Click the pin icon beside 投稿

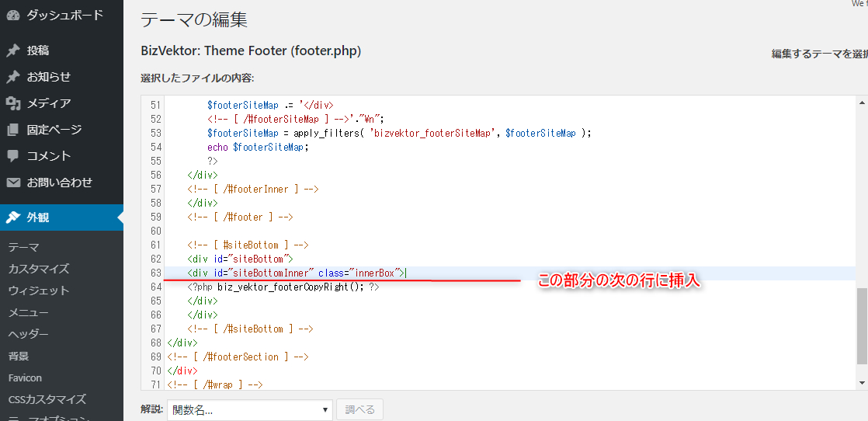pyautogui.click(x=13, y=50)
